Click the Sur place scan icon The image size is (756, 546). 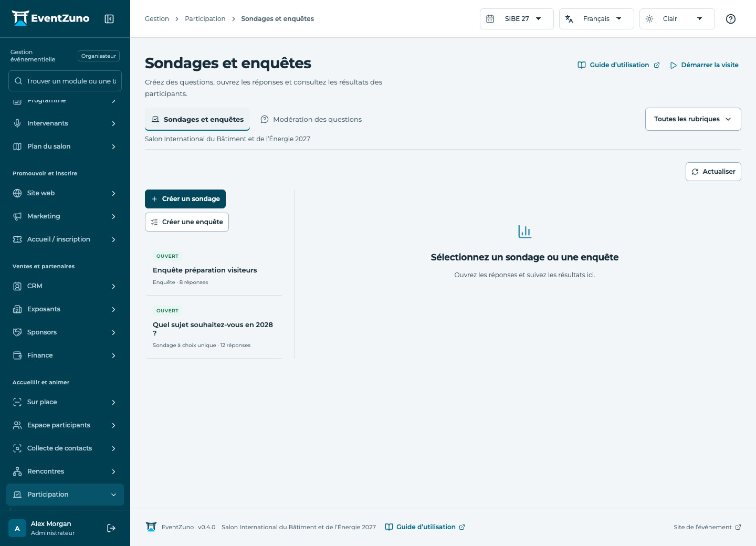(x=17, y=402)
